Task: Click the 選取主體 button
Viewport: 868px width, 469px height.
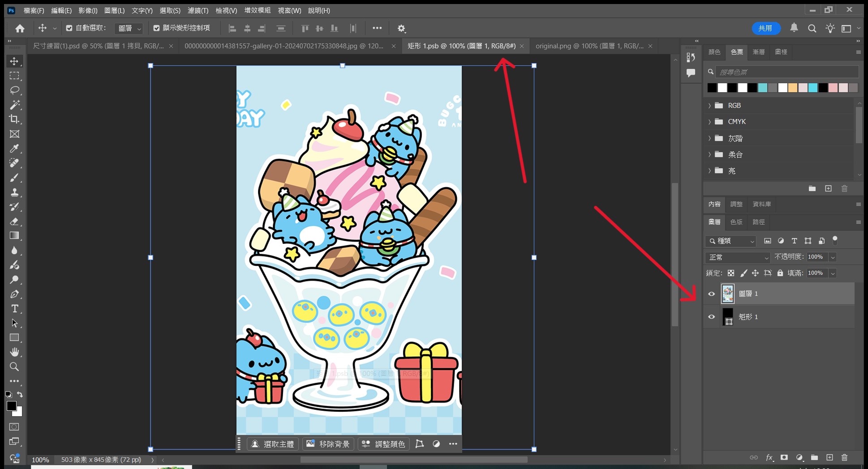Action: tap(273, 444)
